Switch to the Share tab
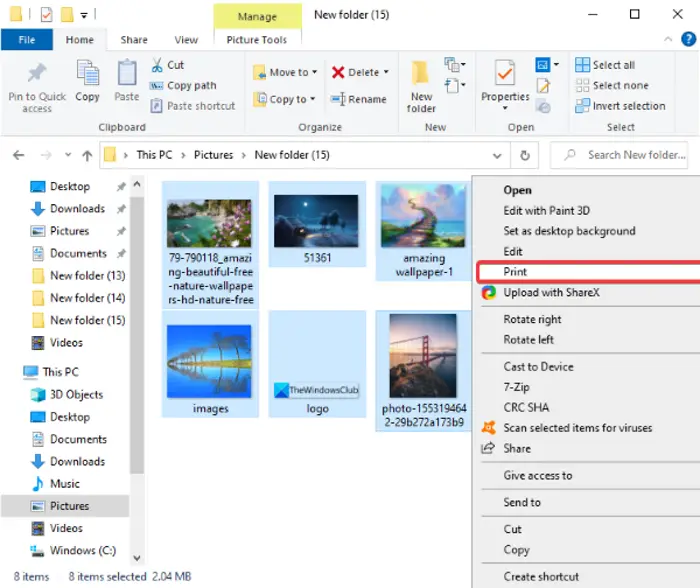Viewport: 700px width, 588px height. pos(134,40)
